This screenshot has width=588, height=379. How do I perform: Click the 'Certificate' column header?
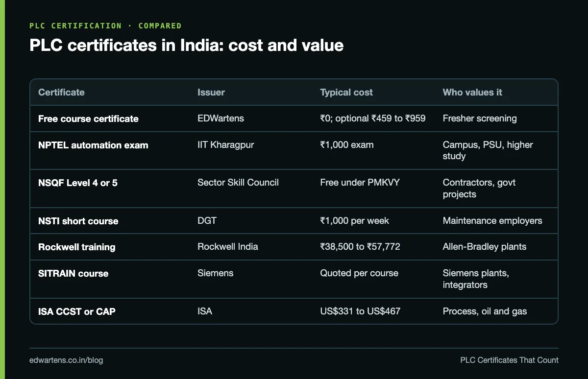[x=61, y=92]
